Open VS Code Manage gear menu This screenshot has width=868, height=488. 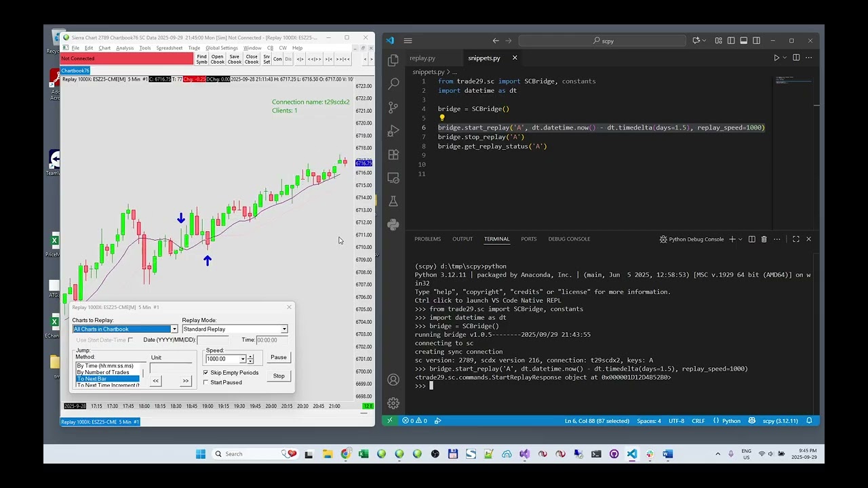click(x=393, y=403)
